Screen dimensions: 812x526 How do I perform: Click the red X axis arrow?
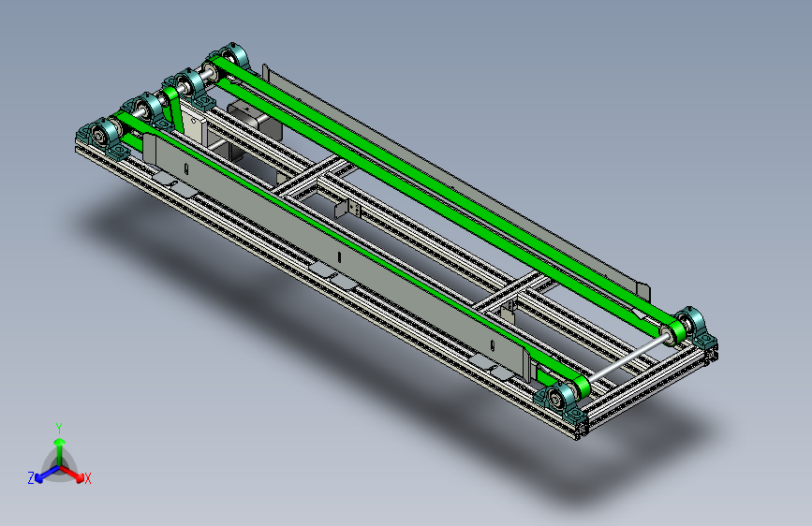[x=72, y=474]
